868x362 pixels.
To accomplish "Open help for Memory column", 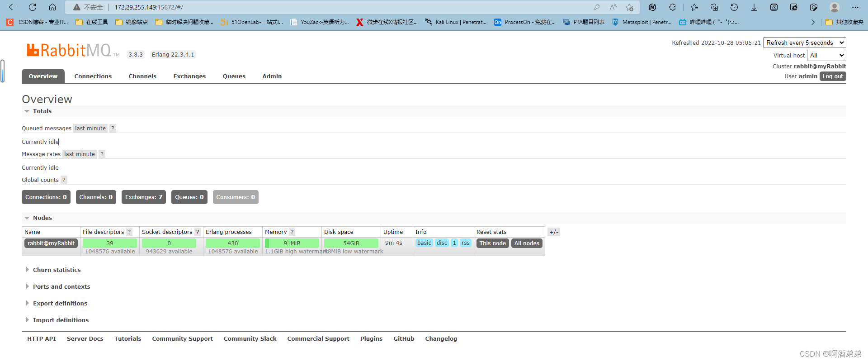I will point(292,232).
